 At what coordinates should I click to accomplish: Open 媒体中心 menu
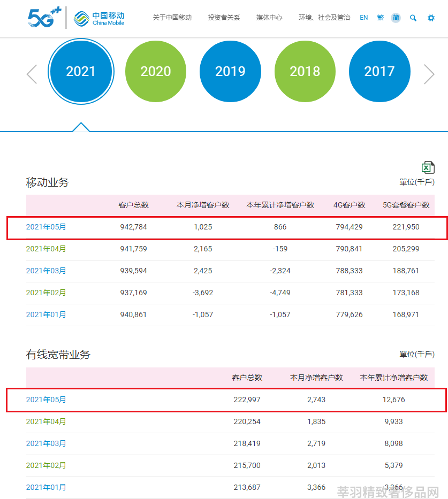coord(269,18)
